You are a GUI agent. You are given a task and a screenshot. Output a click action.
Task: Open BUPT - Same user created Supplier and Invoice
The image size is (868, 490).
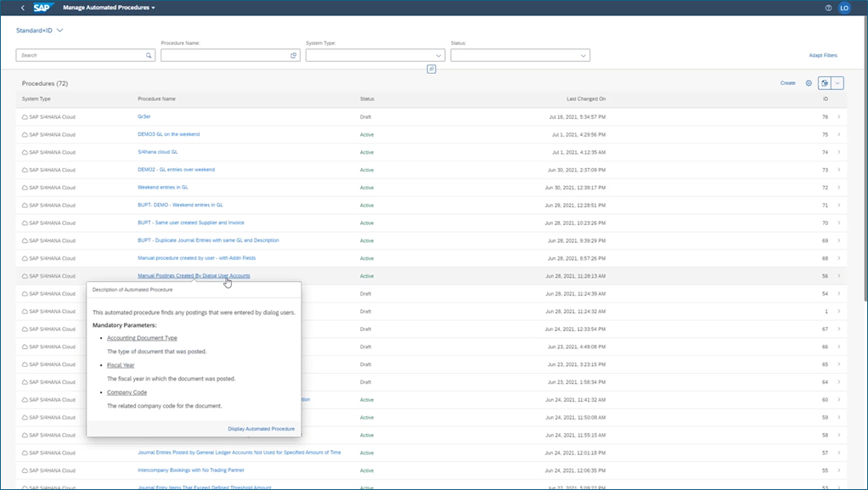191,222
